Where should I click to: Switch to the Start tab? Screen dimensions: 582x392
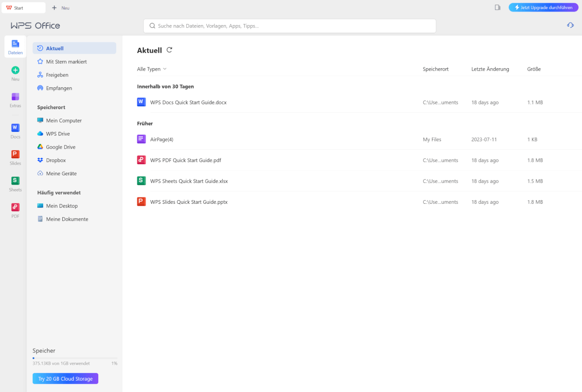[x=23, y=7]
